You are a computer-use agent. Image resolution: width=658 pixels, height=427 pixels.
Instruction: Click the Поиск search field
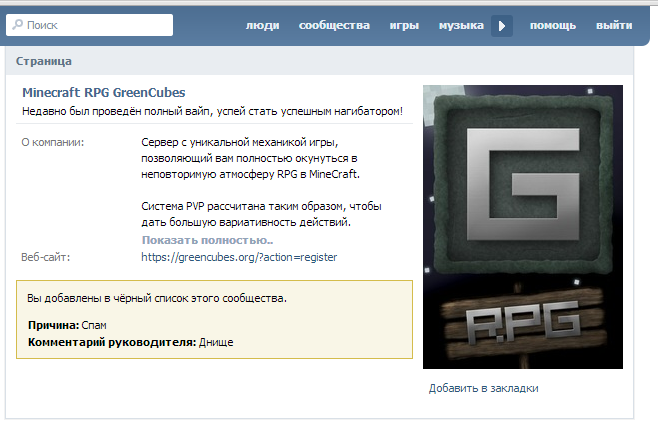click(89, 25)
